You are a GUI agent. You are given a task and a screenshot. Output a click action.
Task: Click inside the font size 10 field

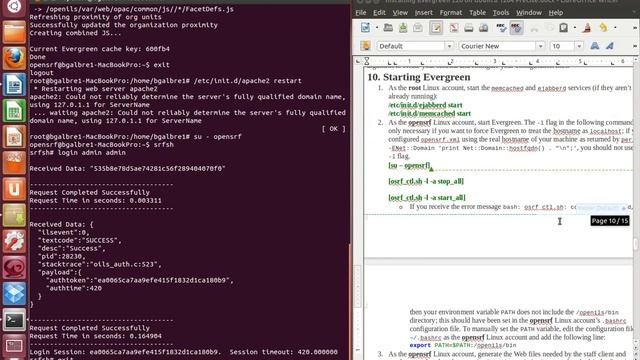tap(562, 46)
